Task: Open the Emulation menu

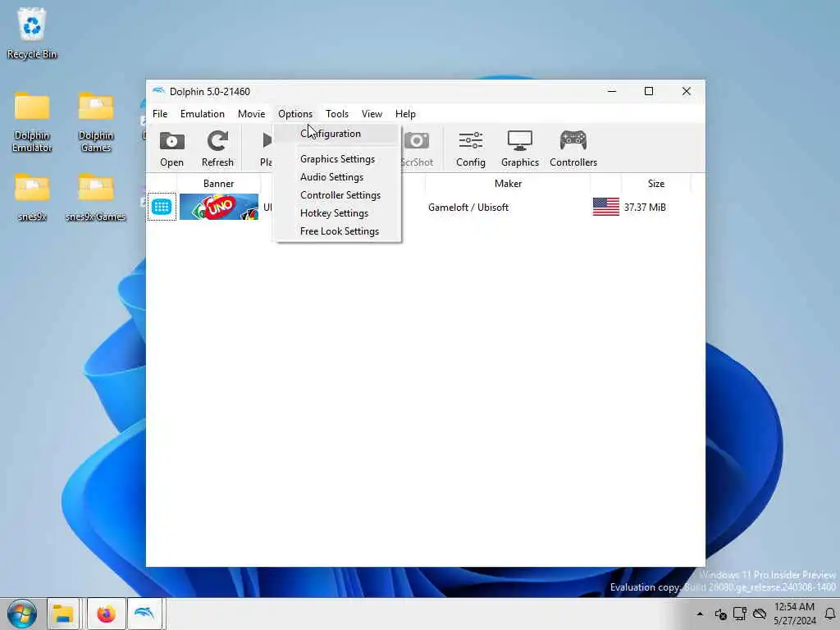Action: tap(203, 113)
